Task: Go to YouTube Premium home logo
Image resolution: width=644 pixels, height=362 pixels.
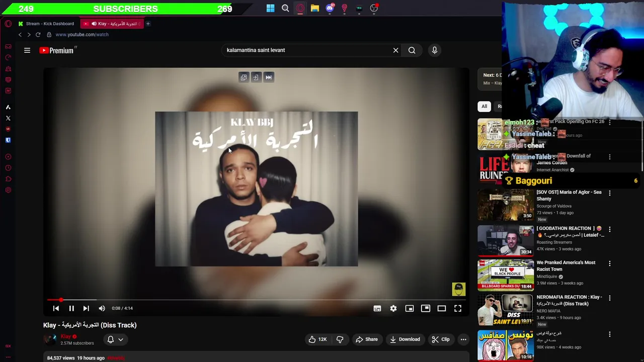Action: tap(57, 50)
